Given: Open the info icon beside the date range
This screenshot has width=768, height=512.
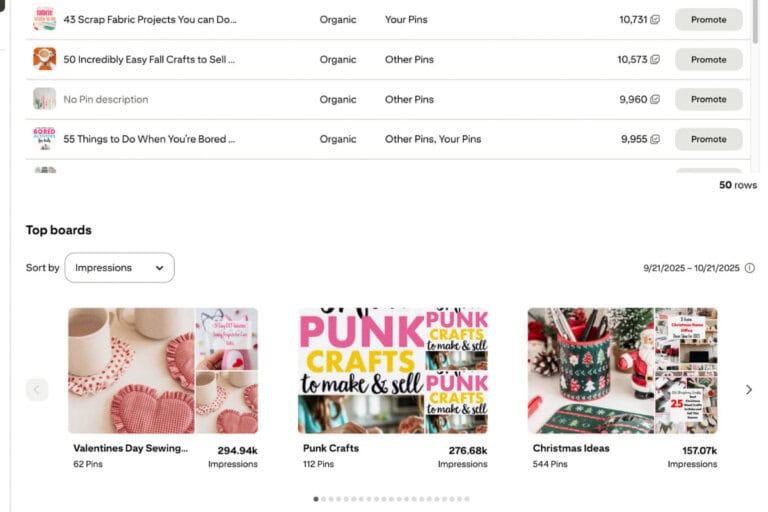Looking at the screenshot, I should (750, 268).
